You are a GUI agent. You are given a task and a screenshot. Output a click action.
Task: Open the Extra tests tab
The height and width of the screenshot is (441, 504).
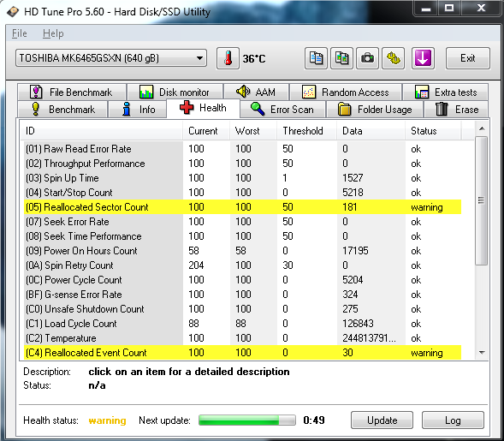(x=446, y=92)
